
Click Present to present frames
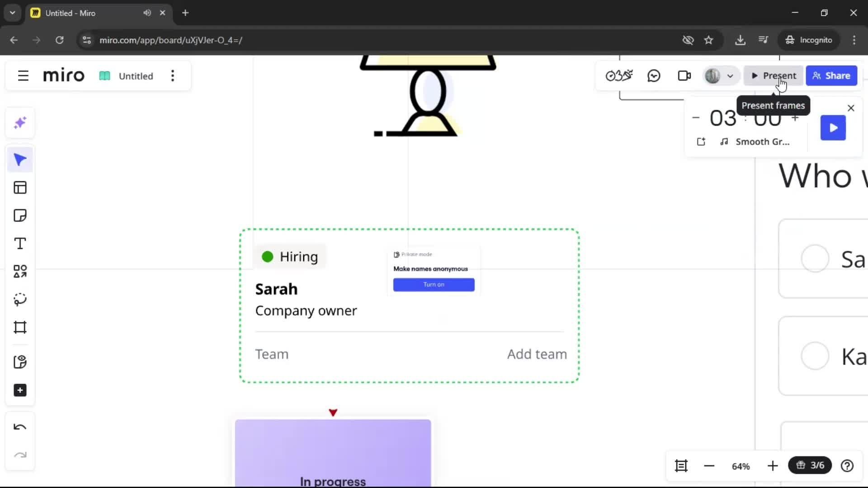click(x=774, y=75)
